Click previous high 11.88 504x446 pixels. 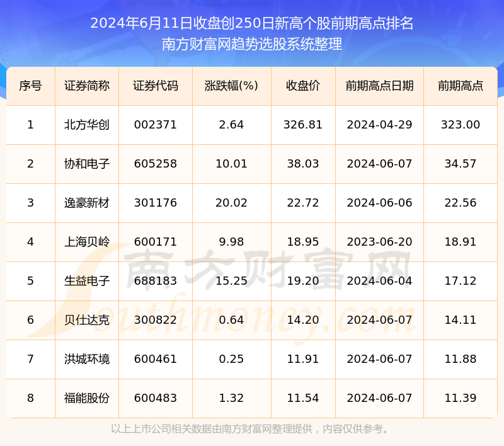[x=461, y=359]
